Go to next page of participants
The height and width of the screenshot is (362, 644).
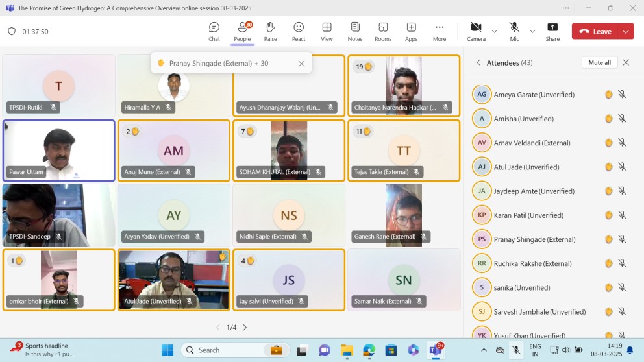pos(245,328)
